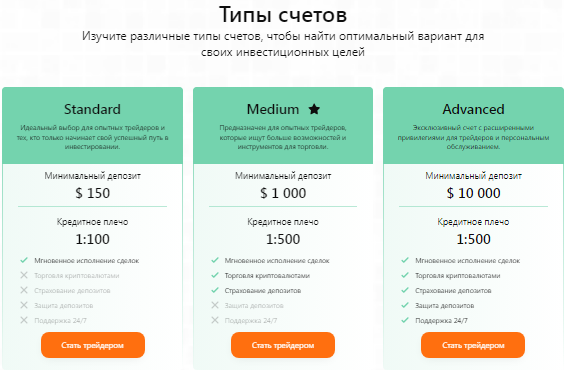Become a trader on Standard plan
Viewport: 564px width, 370px height.
tap(93, 345)
